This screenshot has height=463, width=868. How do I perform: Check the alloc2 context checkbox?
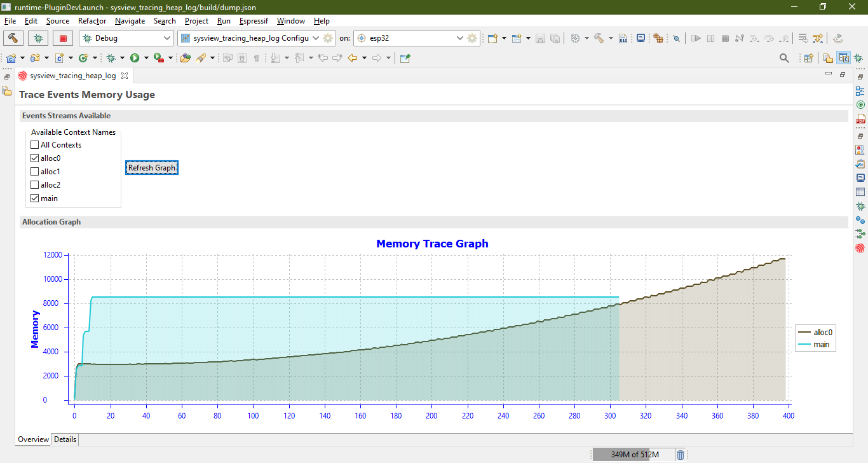coord(35,185)
